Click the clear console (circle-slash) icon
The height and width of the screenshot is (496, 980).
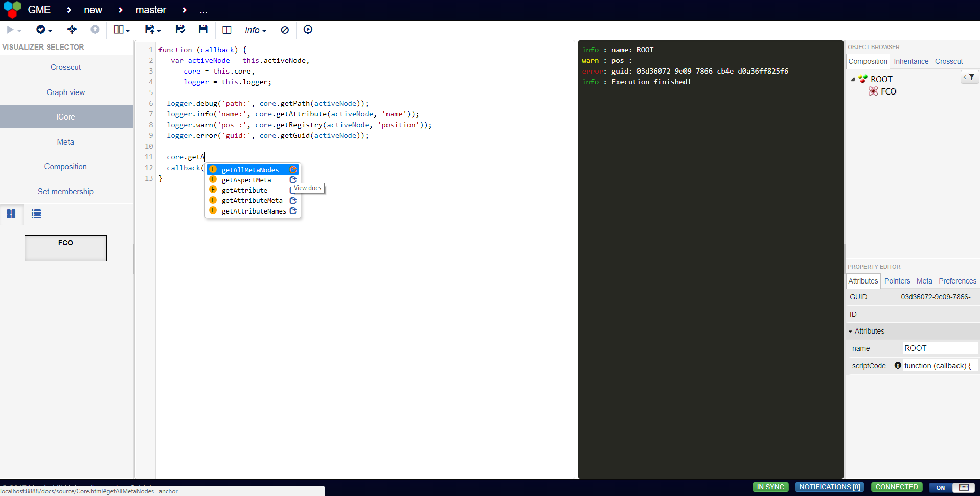pos(285,30)
